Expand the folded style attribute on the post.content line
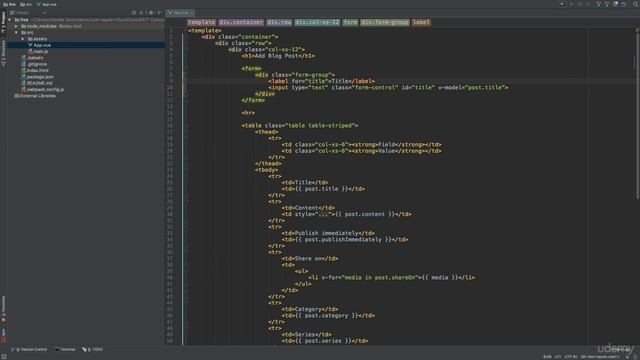Viewport: 640px width, 360px height. tap(323, 214)
